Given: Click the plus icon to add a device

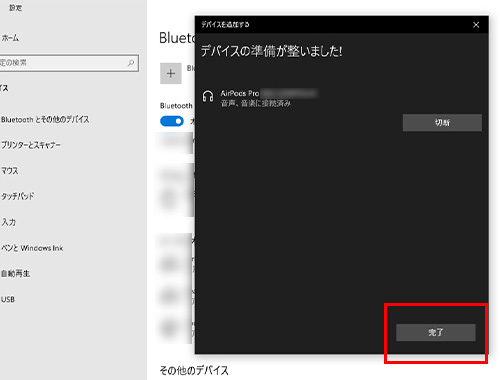Looking at the screenshot, I should click(171, 73).
